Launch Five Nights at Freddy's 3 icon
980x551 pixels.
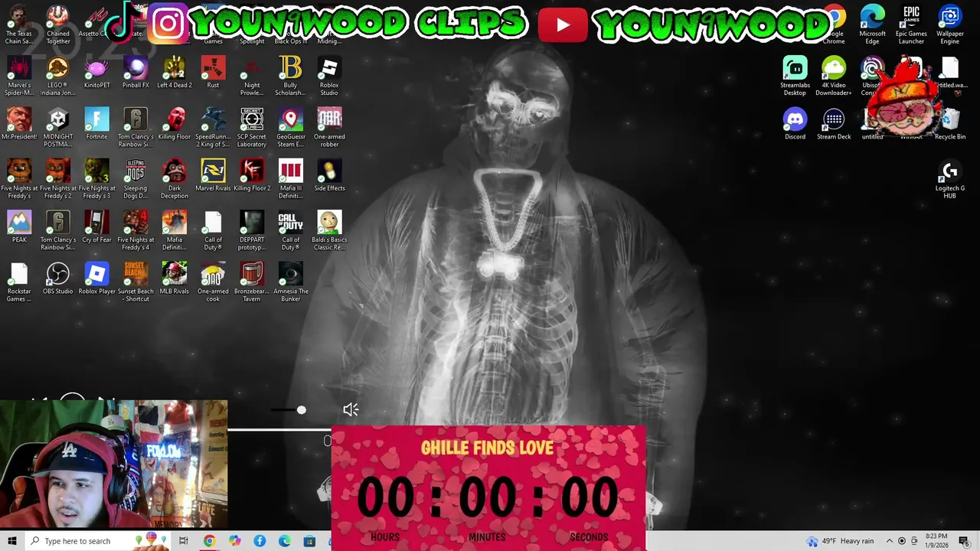tap(97, 179)
